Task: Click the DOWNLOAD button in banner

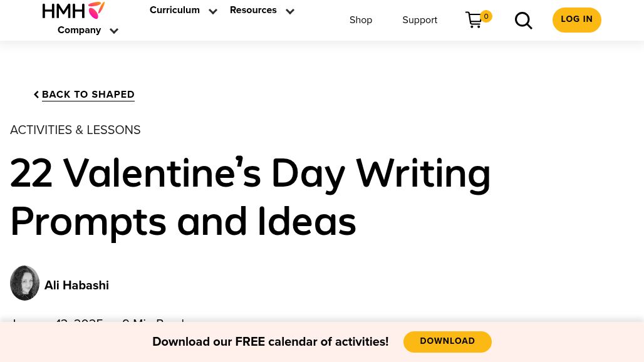Action: [x=447, y=341]
